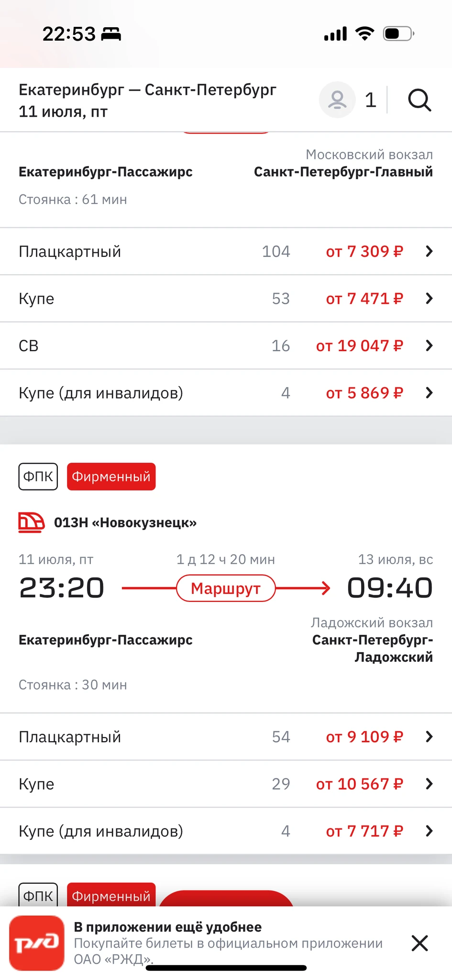
Task: Tap the ФПК carrier badge for Новокузнецк
Action: point(38,477)
